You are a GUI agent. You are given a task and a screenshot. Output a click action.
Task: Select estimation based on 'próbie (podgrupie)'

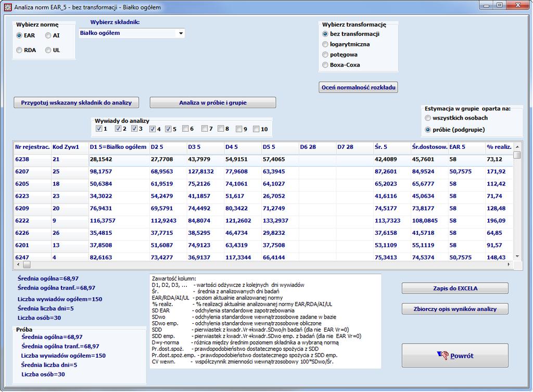[x=428, y=130]
